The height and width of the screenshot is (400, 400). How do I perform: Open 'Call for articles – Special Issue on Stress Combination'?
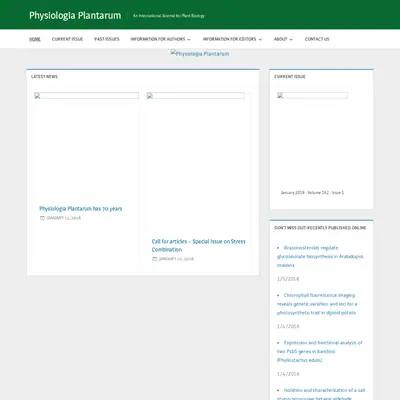point(199,245)
